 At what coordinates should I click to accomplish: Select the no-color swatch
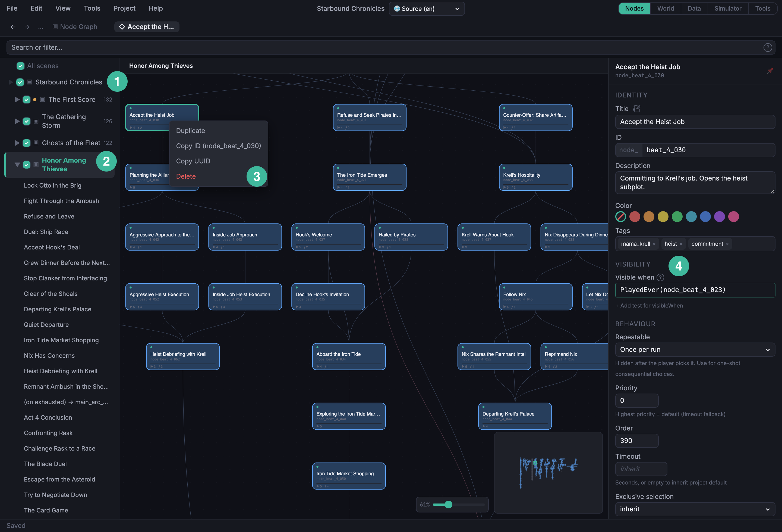[x=621, y=217]
